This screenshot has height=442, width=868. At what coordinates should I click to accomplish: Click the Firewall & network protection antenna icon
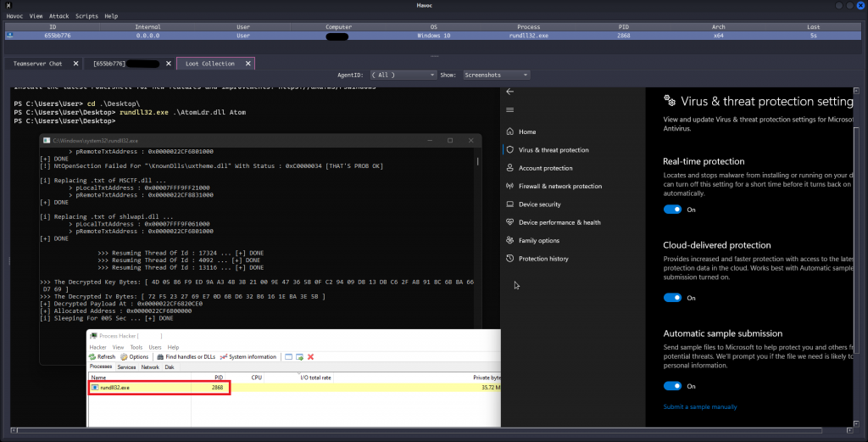[509, 186]
